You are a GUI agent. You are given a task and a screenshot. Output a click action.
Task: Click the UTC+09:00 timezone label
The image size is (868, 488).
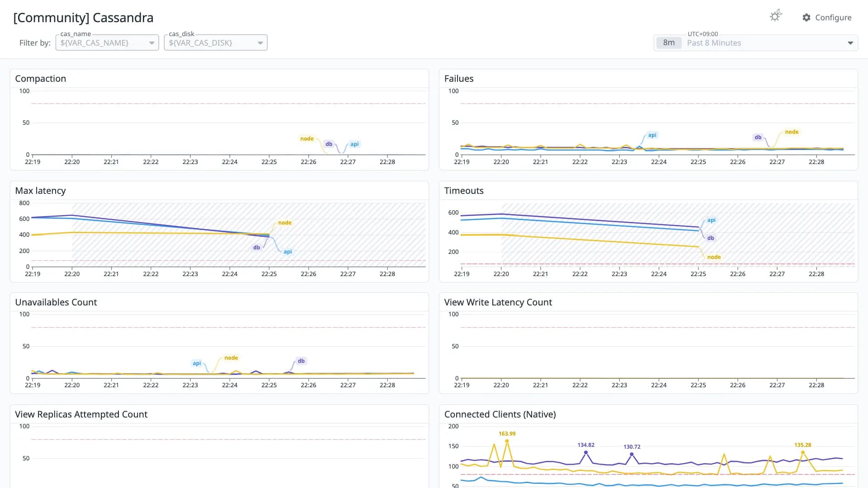coord(703,34)
